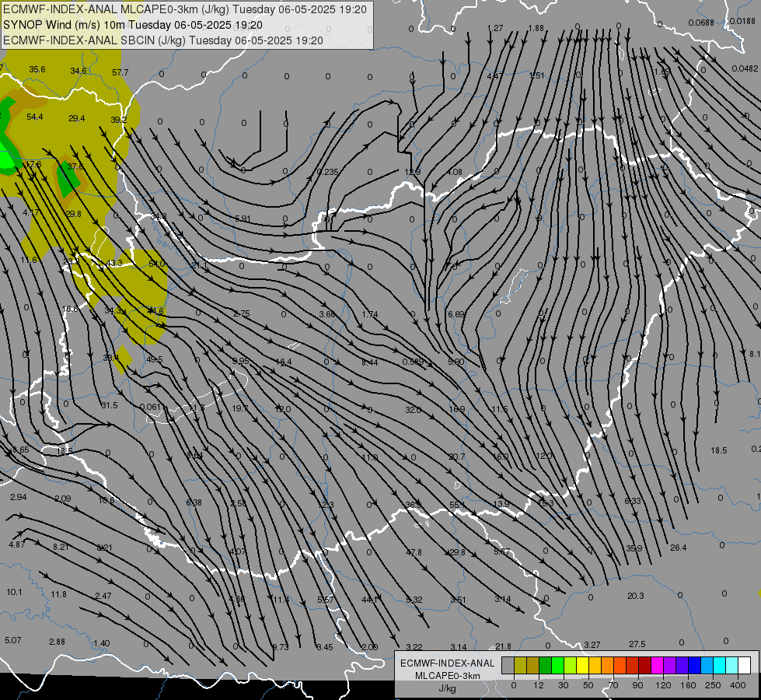The height and width of the screenshot is (700, 761).
Task: Click the magenta swatch in the legend
Action: 658,666
